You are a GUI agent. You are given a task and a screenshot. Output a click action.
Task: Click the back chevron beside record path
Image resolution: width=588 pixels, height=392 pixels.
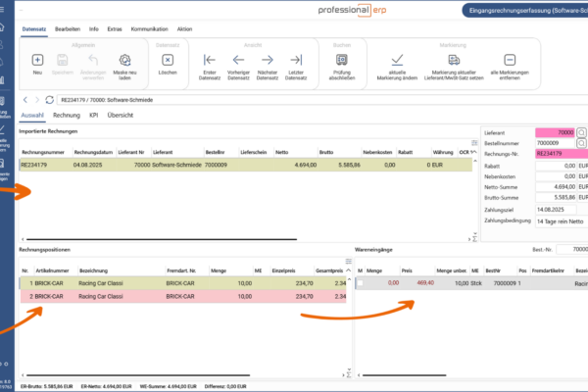tap(25, 100)
